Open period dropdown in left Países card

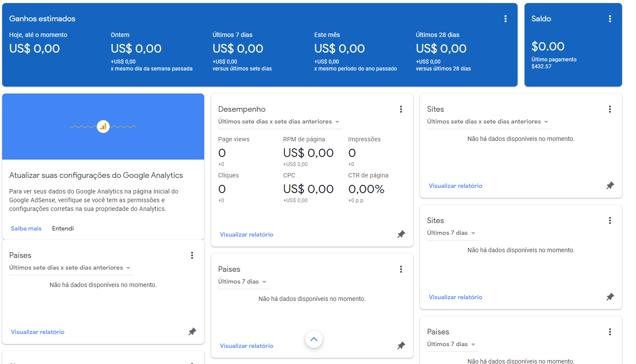point(71,268)
